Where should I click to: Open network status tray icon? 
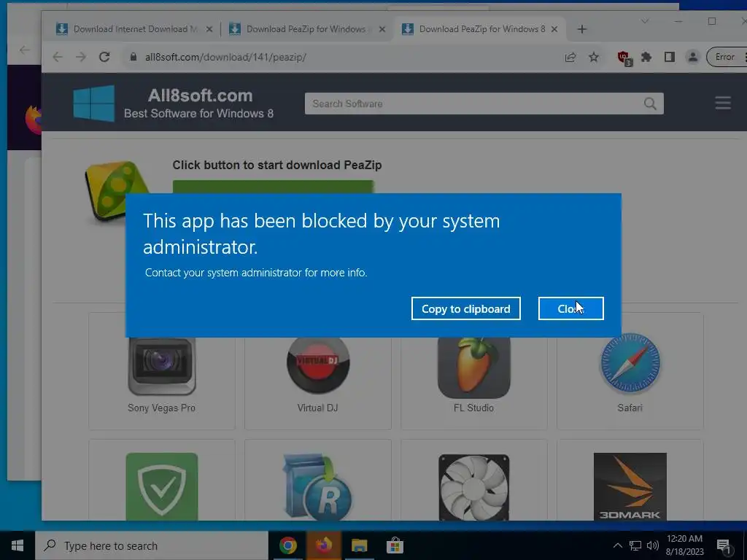point(635,545)
